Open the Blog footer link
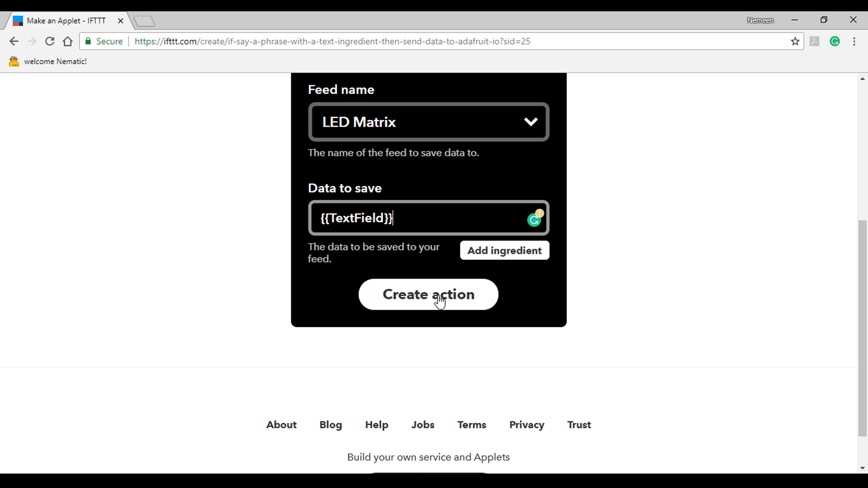Image resolution: width=868 pixels, height=488 pixels. 330,425
